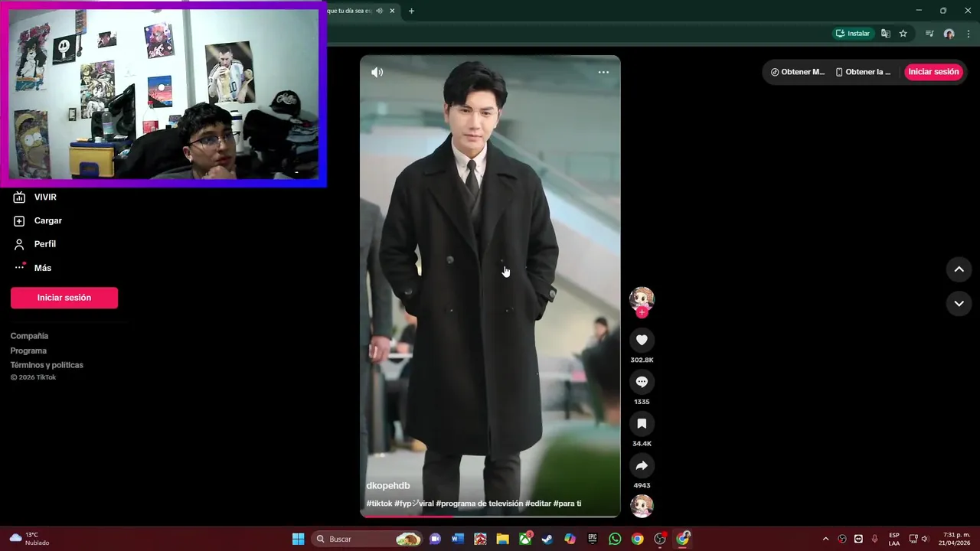Expand the Compañía footer section
The width and height of the screenshot is (980, 551).
(29, 336)
